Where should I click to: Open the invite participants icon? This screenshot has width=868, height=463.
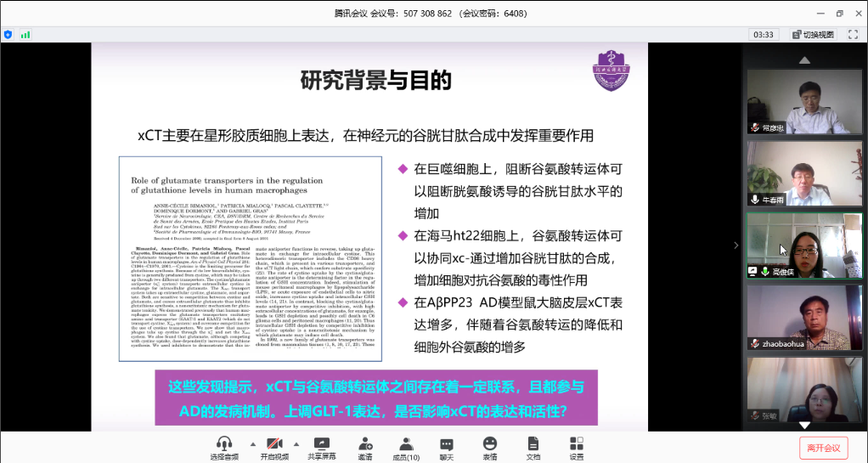[x=364, y=443]
